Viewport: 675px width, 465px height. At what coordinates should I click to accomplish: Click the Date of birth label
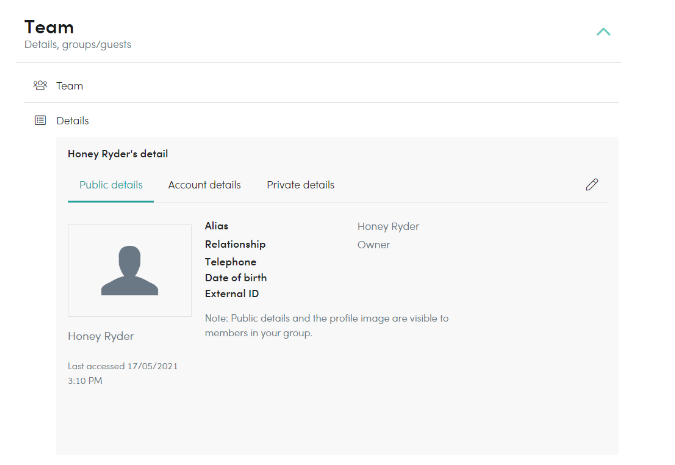tap(236, 278)
